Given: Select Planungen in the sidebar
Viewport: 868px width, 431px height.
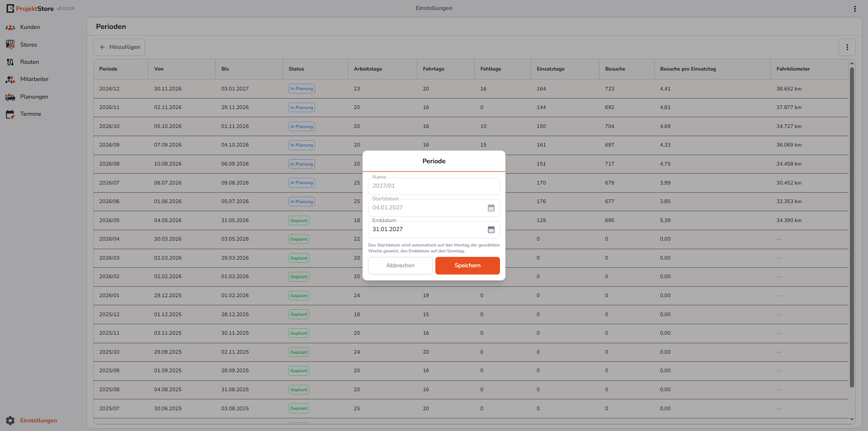Looking at the screenshot, I should pyautogui.click(x=34, y=97).
